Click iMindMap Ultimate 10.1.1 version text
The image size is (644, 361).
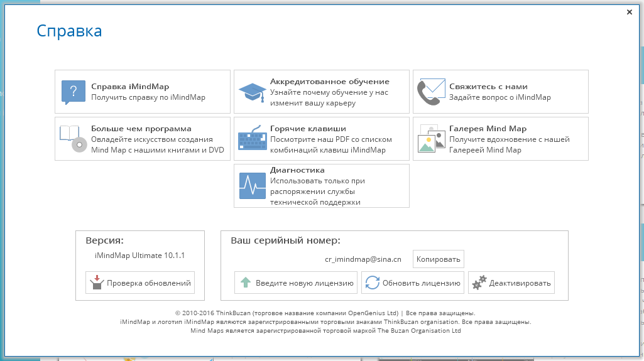[139, 255]
